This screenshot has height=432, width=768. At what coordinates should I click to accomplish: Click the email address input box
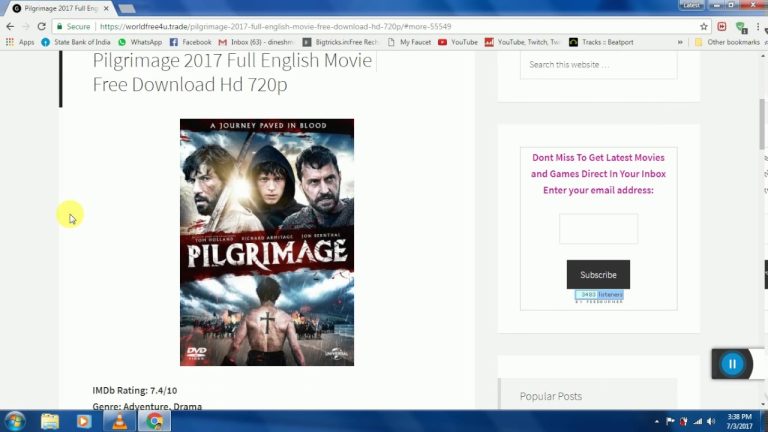point(599,229)
